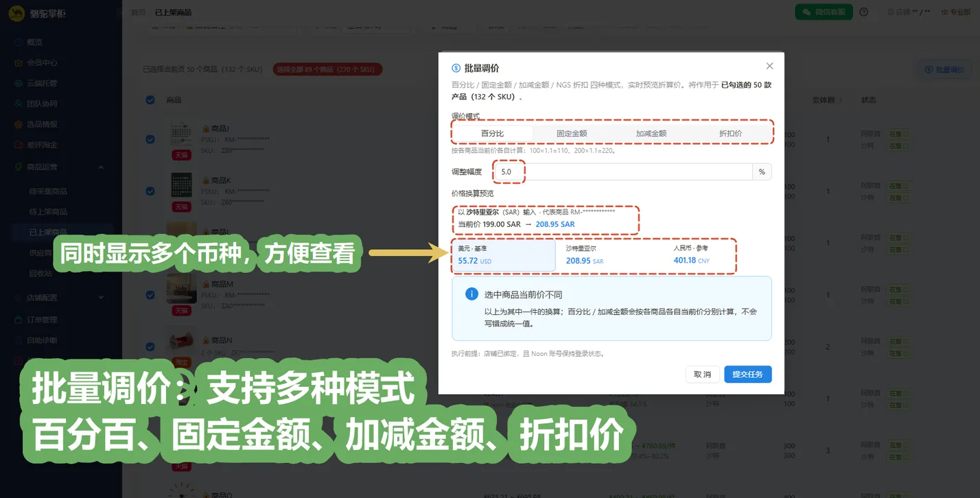Click the 微信客服 button in the header

[x=824, y=12]
